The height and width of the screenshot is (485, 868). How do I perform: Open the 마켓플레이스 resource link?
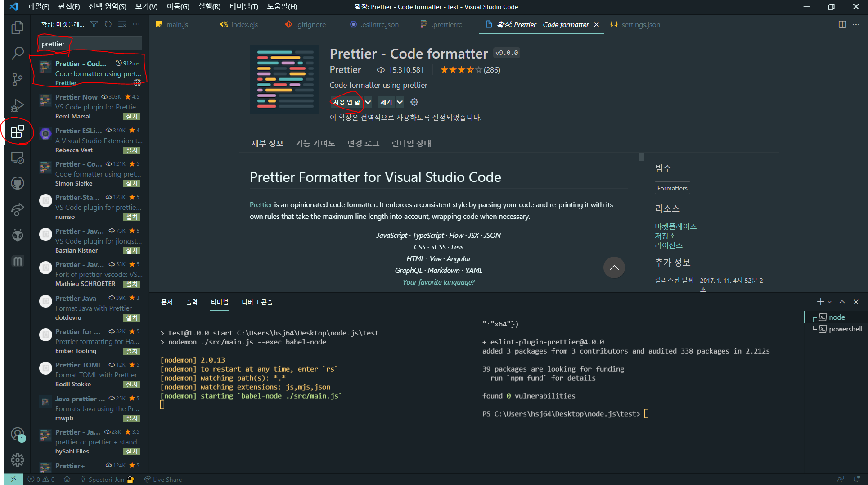coord(675,226)
